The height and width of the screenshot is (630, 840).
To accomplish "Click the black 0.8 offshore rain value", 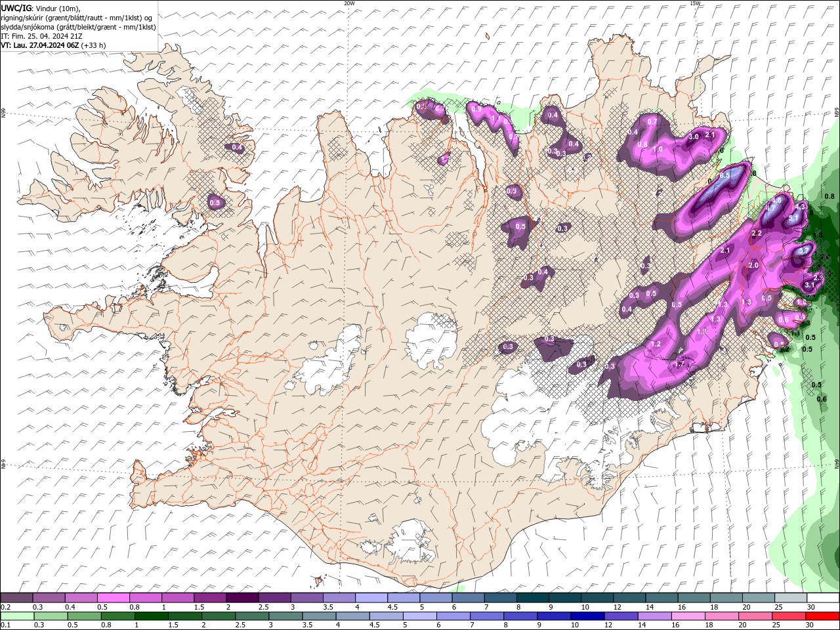I will [x=829, y=196].
